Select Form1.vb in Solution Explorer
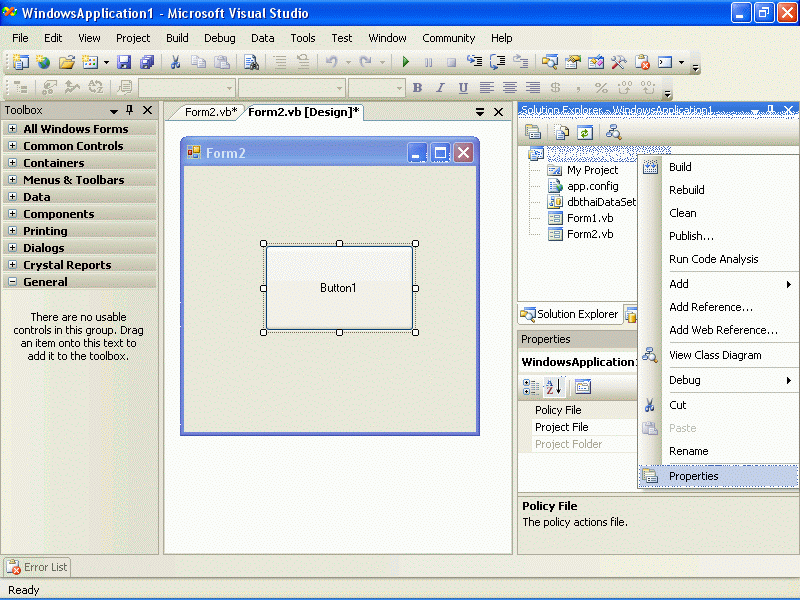The image size is (800, 600). click(590, 218)
